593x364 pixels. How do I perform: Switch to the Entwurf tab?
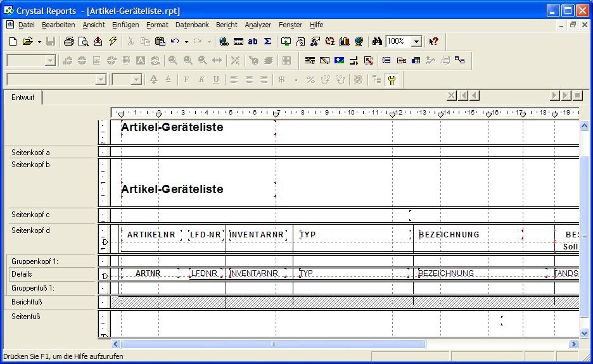click(x=23, y=97)
